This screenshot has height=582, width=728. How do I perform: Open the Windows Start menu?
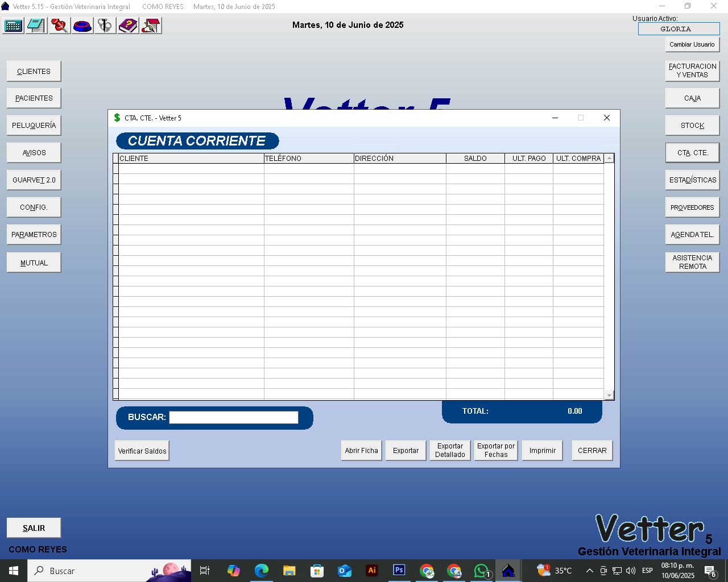pos(14,571)
